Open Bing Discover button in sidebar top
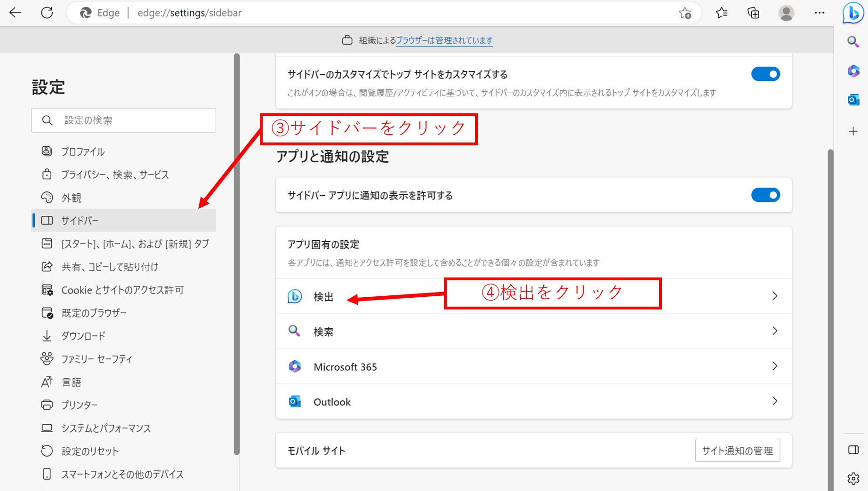The image size is (868, 491). (853, 13)
